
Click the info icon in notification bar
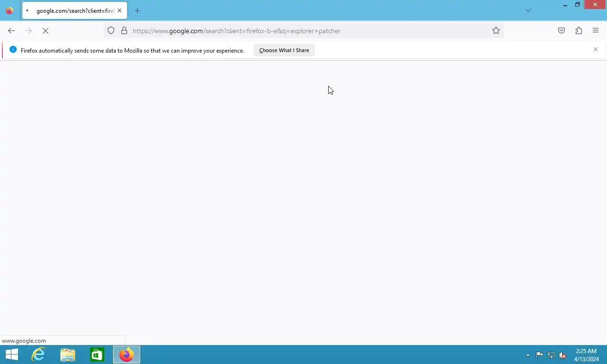[x=13, y=50]
